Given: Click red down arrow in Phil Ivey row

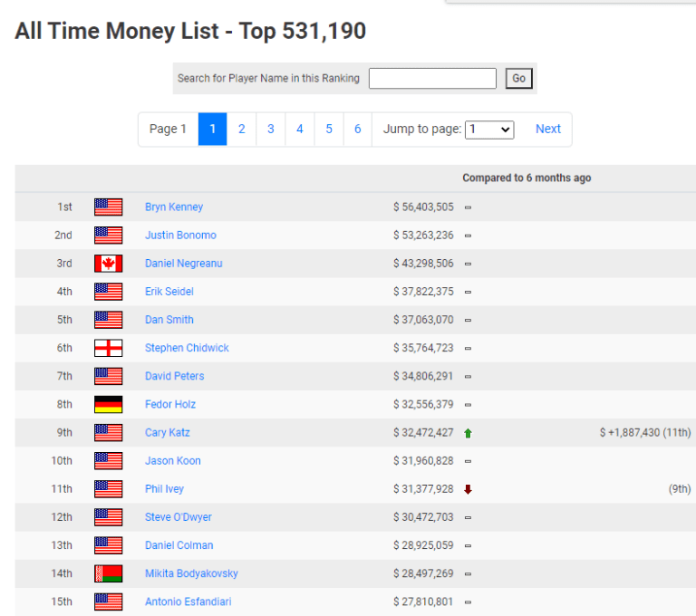Looking at the screenshot, I should (468, 489).
